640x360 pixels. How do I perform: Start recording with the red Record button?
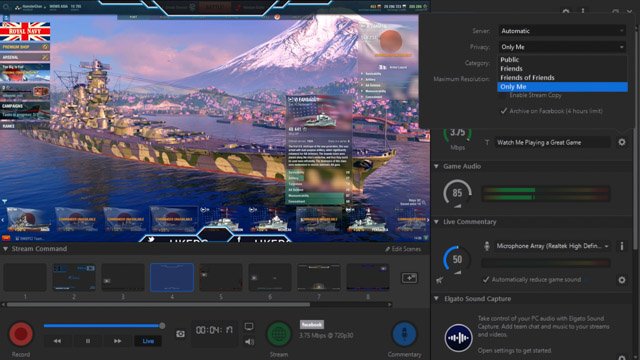[x=21, y=333]
